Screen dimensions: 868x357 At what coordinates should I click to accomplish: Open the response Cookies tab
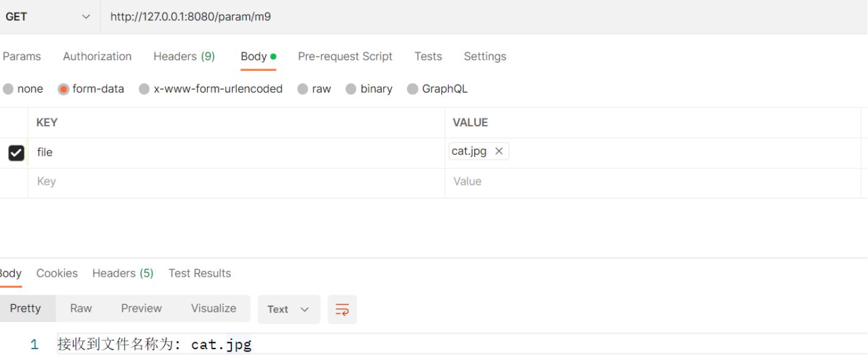point(57,273)
